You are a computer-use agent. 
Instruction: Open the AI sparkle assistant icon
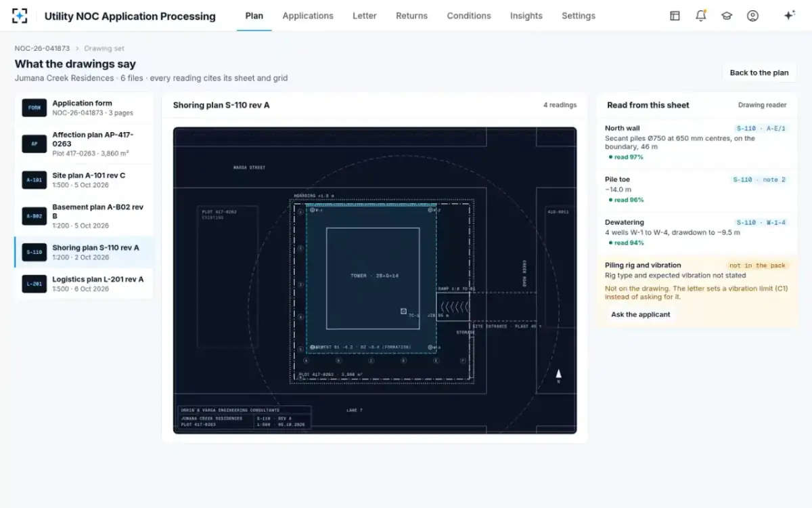(789, 16)
